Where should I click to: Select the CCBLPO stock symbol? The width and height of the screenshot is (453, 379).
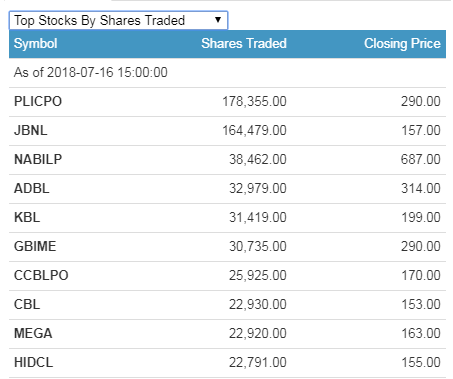(x=41, y=275)
